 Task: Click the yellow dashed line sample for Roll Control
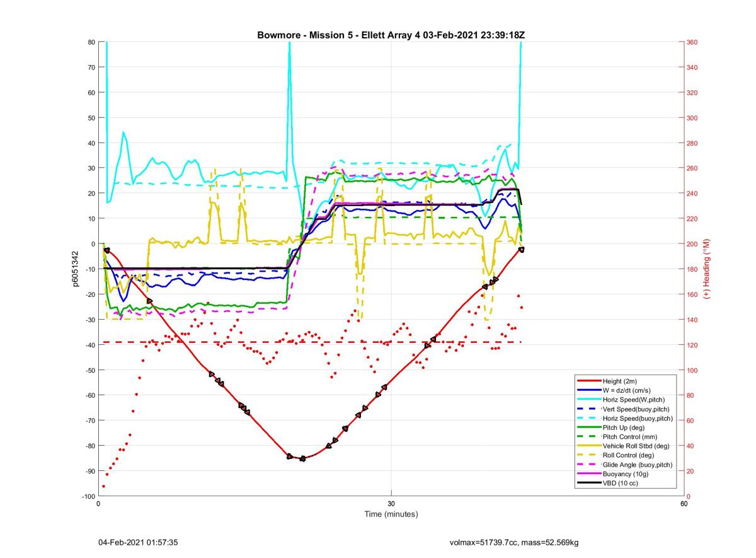pos(588,455)
